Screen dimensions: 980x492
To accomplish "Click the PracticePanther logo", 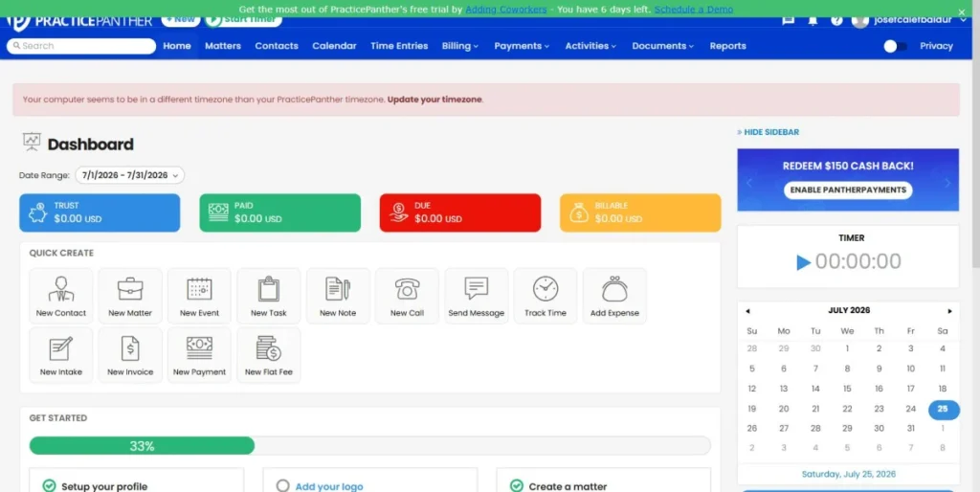I will (80, 21).
